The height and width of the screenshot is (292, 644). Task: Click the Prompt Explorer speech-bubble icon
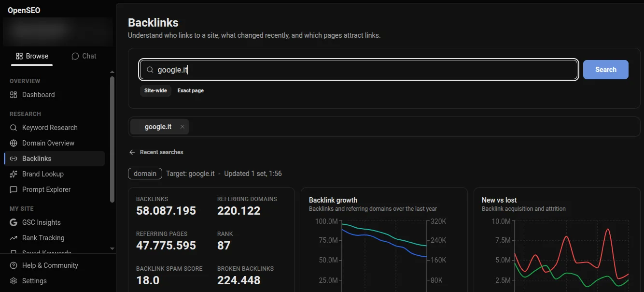point(14,190)
